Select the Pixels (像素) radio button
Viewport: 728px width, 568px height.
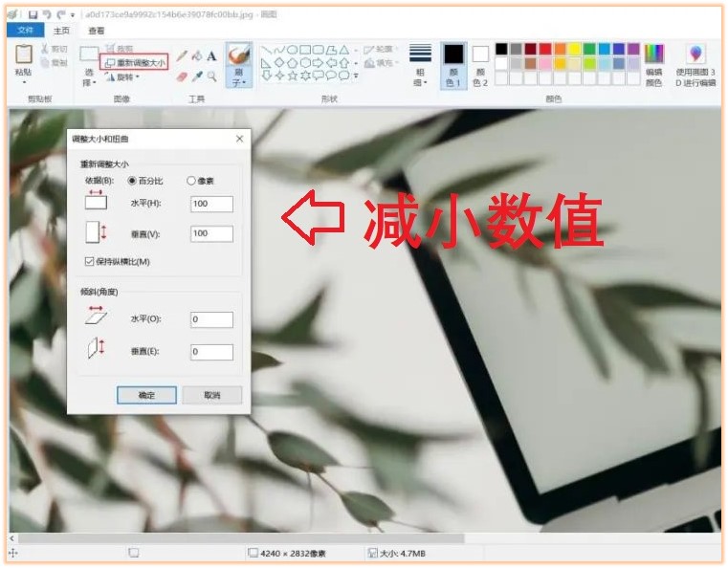click(x=191, y=180)
